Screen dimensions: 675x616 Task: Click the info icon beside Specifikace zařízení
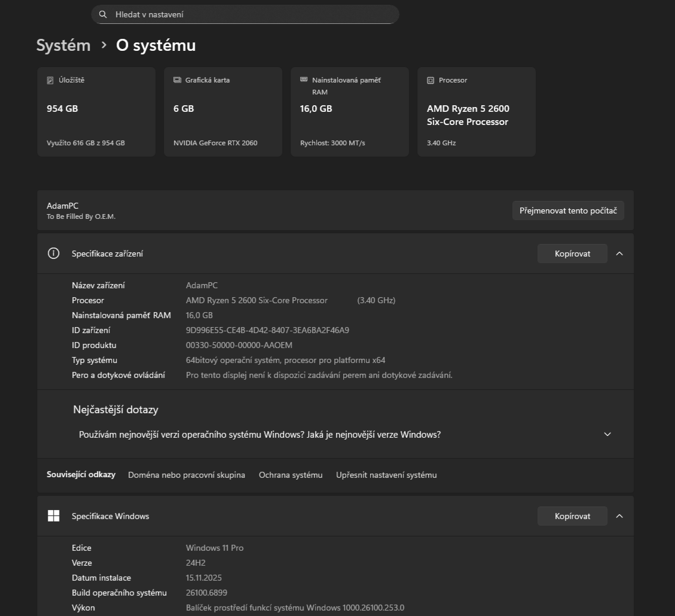tap(53, 253)
